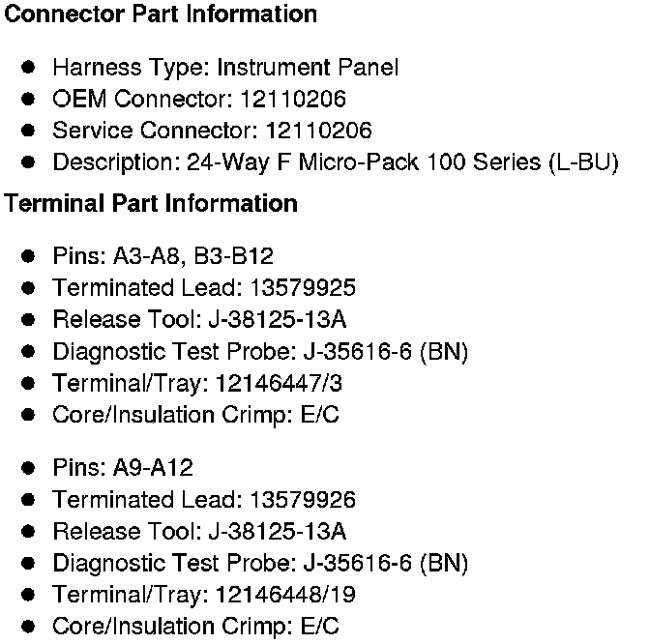
Task: Select the Terminal/Tray 12146448/19 line
Action: tap(203, 595)
